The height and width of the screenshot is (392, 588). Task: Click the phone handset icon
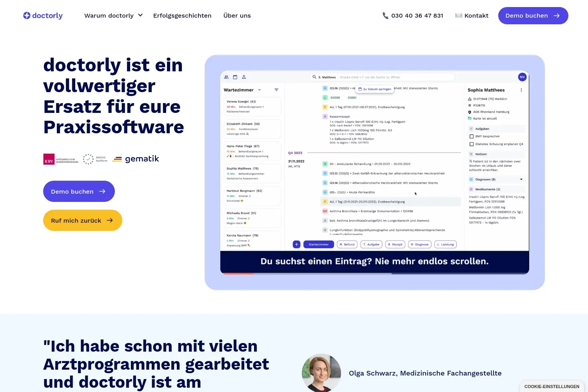click(x=385, y=16)
